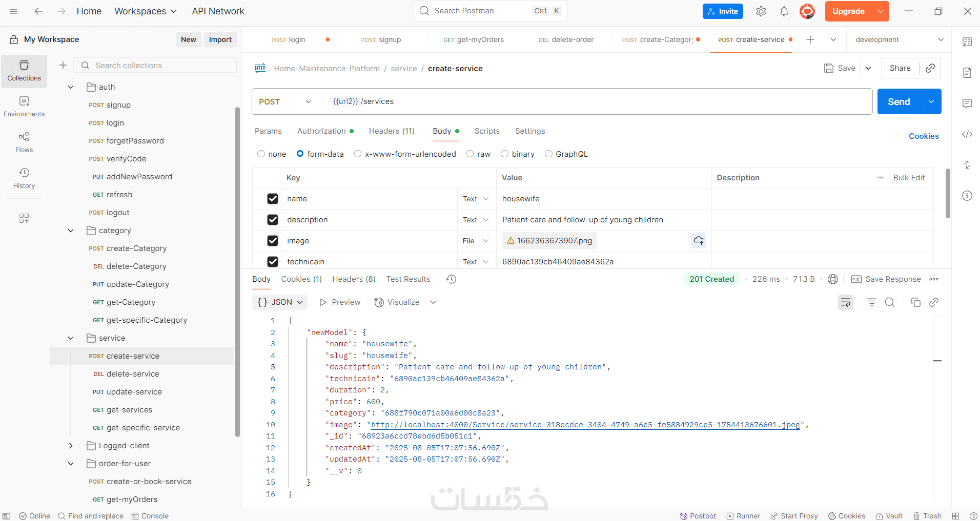Collapse the category folder

click(71, 231)
